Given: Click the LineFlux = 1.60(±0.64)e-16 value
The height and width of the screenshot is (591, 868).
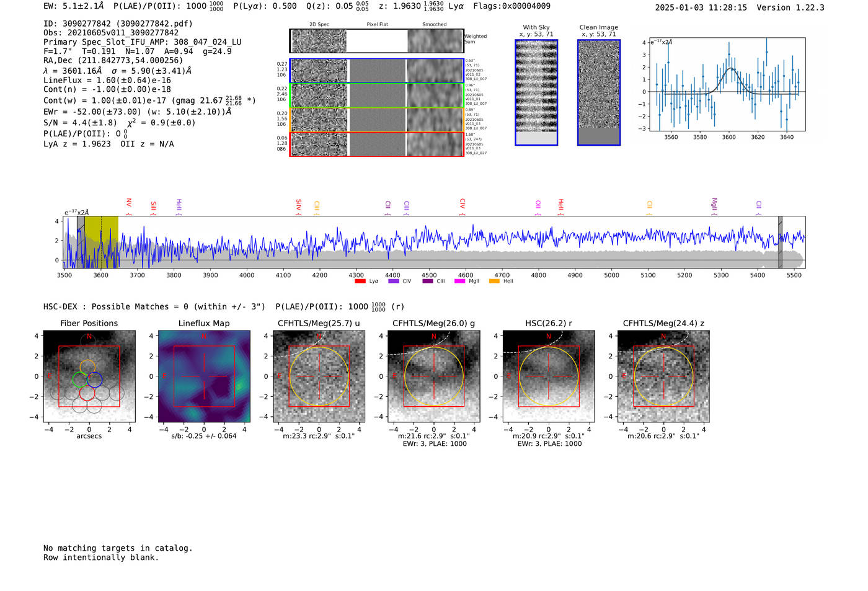Looking at the screenshot, I should [107, 80].
